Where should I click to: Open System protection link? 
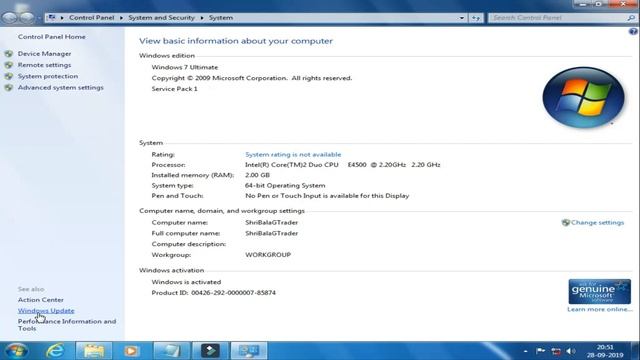click(x=48, y=76)
